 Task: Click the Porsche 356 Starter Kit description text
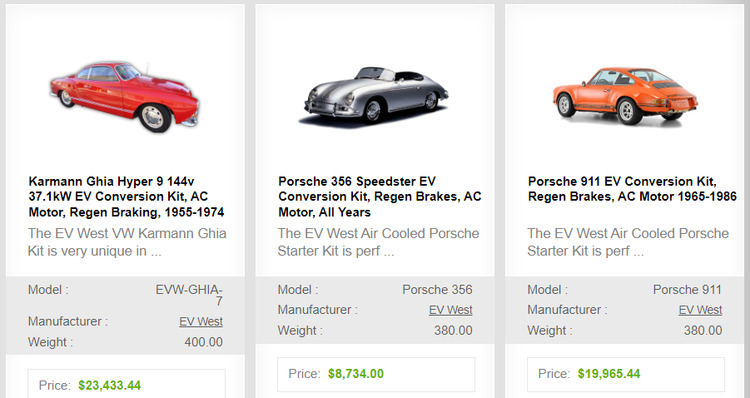point(378,242)
